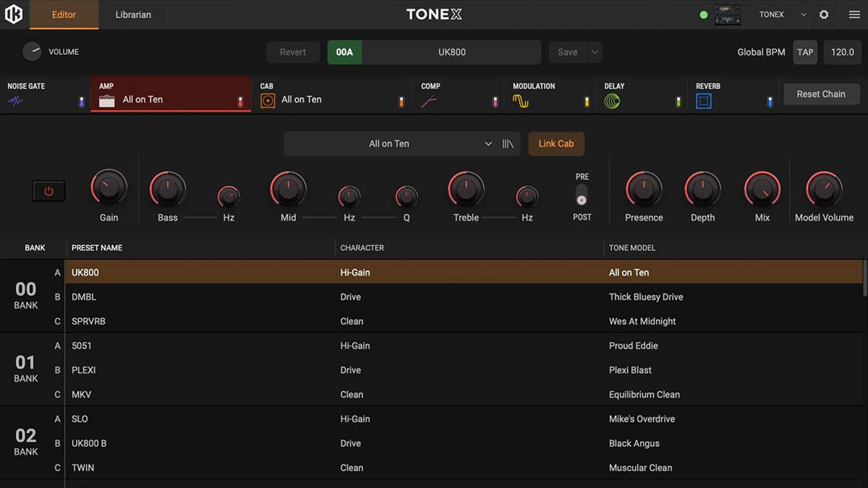Open the hamburger menu icon

854,14
